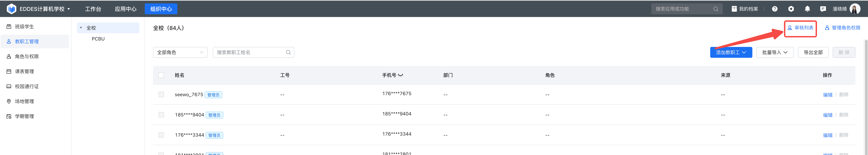868x155 pixels.
Task: Select the 全校 node in the tree
Action: coord(108,28)
